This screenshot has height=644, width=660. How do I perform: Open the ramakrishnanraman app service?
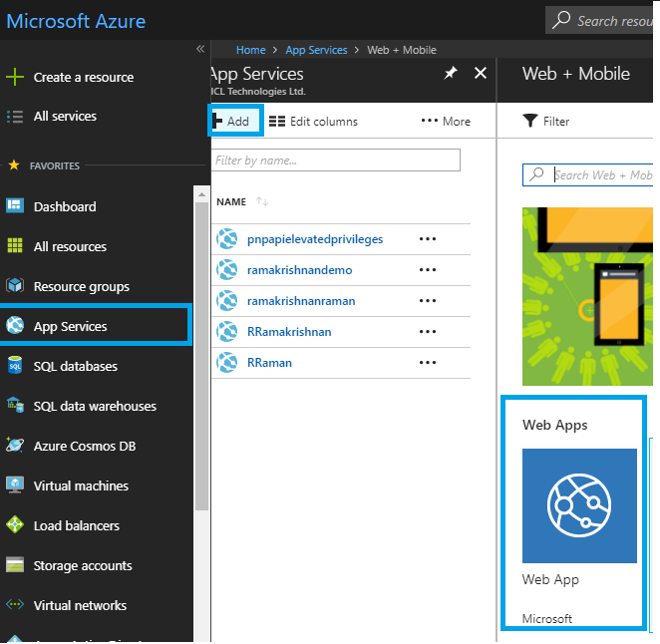click(301, 301)
